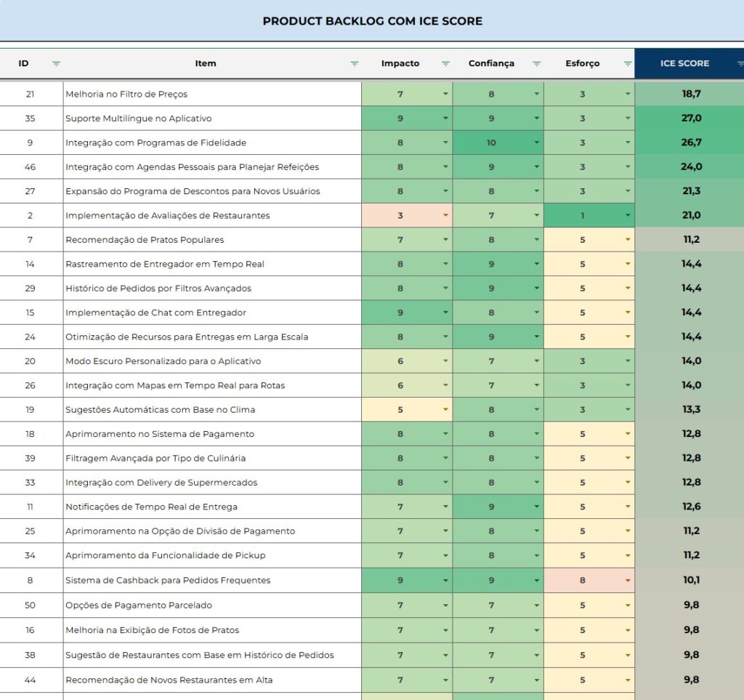
Task: Expand Esforço dropdown for Integração com Programas de Fidelidade
Action: tap(627, 142)
